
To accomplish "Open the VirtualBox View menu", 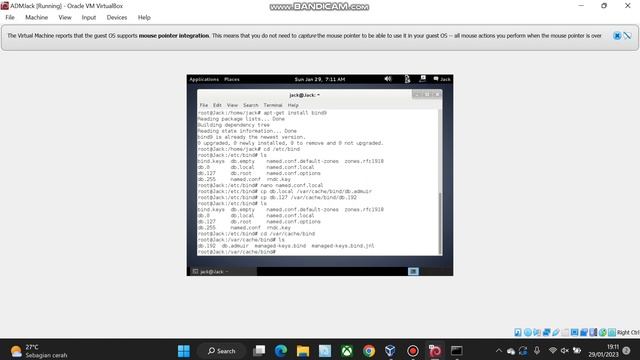I will pos(64,18).
